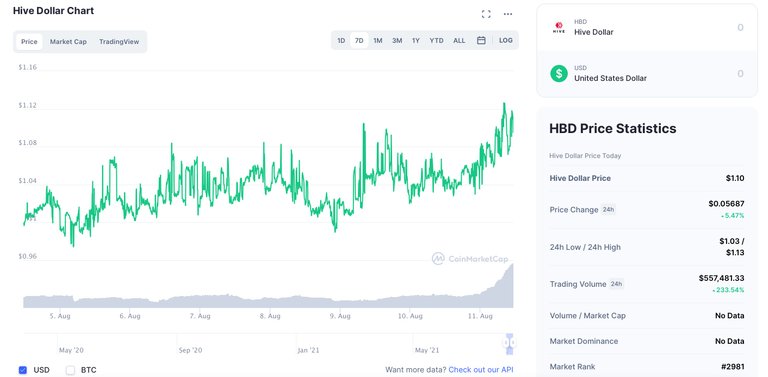This screenshot has height=377, width=768.
Task: Switch to the Market Cap tab
Action: [x=68, y=42]
